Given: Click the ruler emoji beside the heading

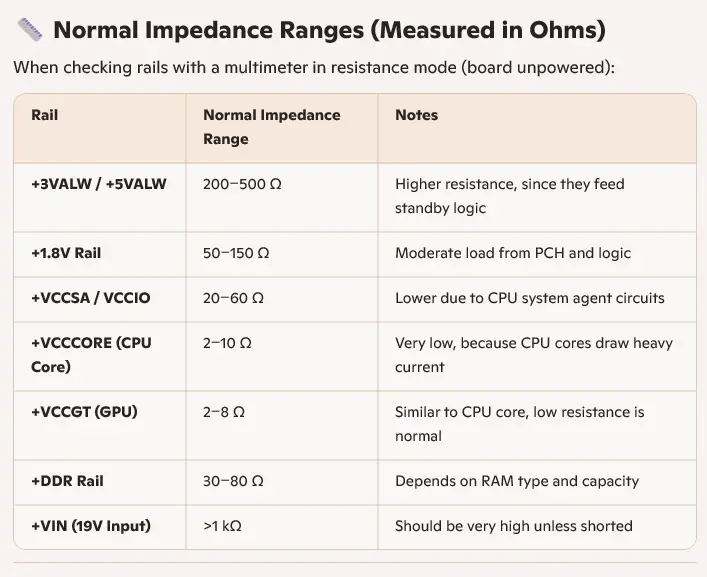Looking at the screenshot, I should (x=29, y=30).
